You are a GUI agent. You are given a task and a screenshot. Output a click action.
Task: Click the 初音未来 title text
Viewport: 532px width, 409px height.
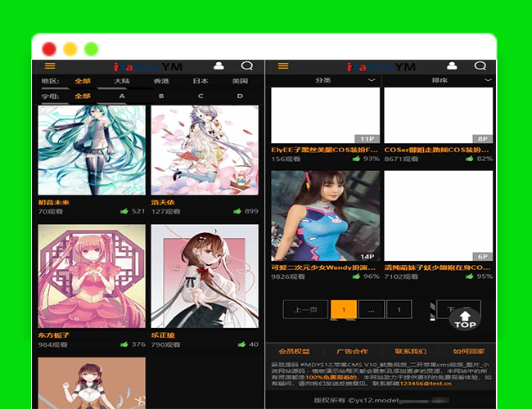53,203
